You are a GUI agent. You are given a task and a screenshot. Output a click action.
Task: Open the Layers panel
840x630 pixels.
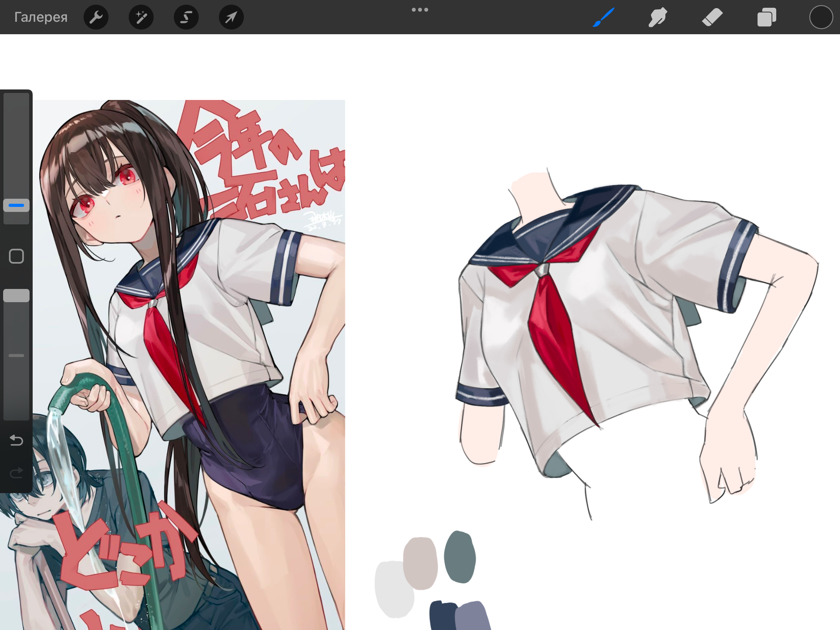tap(766, 17)
